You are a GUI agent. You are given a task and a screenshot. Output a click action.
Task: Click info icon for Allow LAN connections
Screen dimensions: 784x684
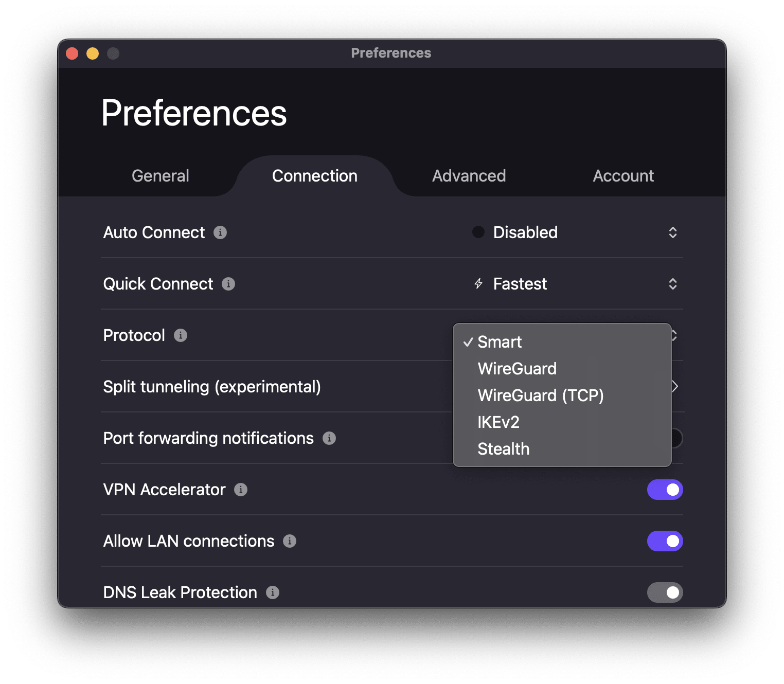pyautogui.click(x=290, y=541)
